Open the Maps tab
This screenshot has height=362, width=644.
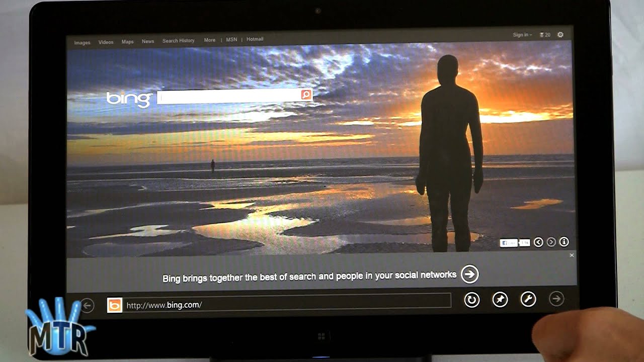(127, 42)
